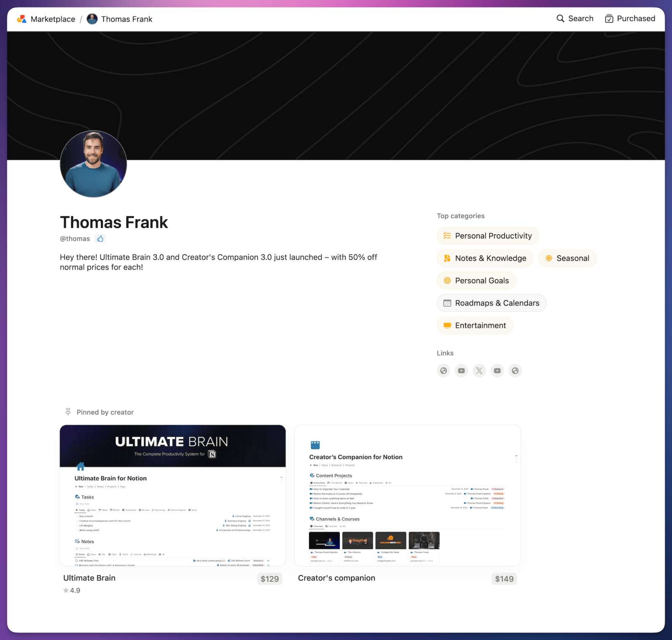Browse the Roadmaps & Calendars category
The width and height of the screenshot is (672, 640).
491,303
